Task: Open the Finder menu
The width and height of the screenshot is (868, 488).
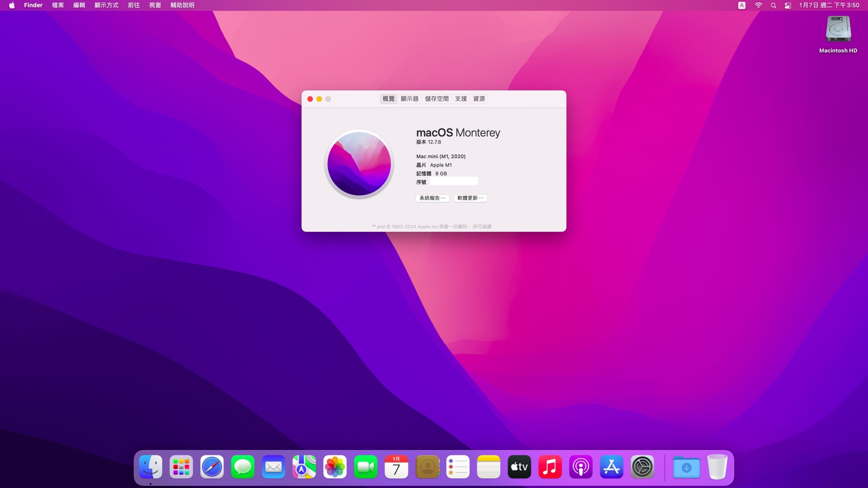Action: point(33,5)
